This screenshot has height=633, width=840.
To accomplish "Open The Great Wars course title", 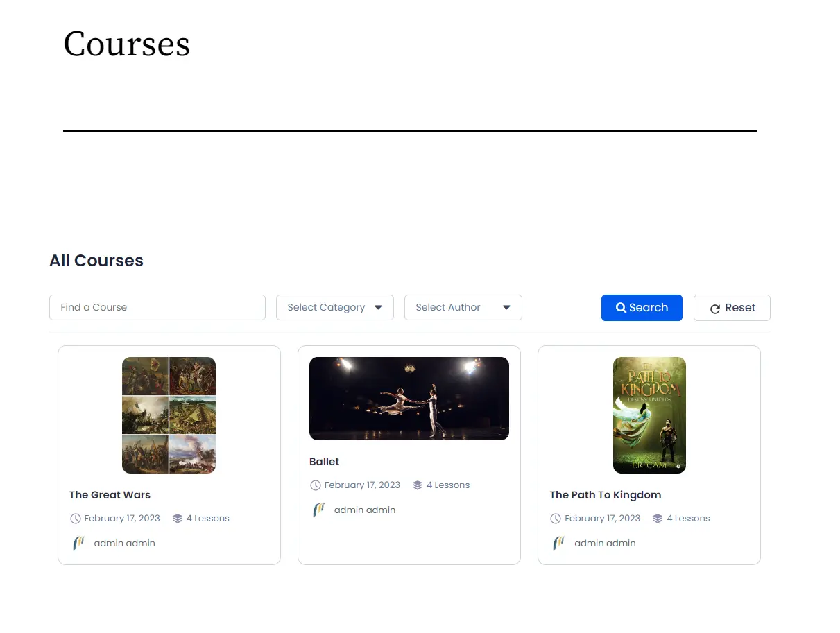I will point(110,495).
